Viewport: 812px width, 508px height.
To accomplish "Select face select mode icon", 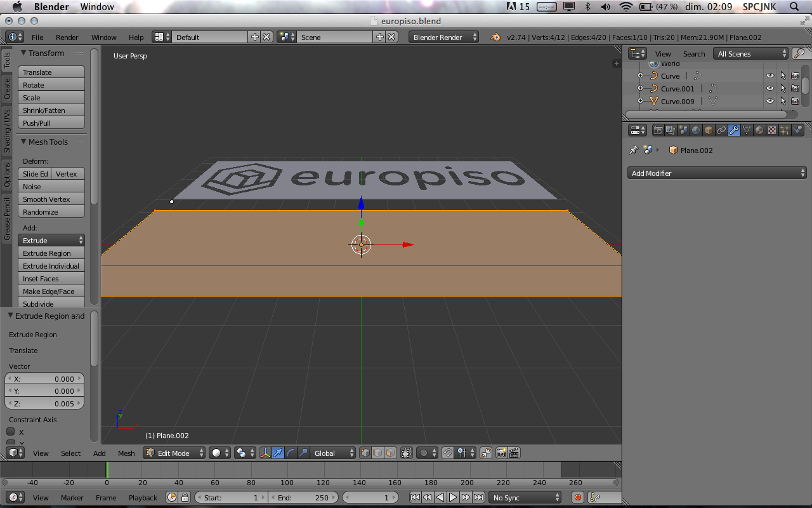I will (x=390, y=453).
